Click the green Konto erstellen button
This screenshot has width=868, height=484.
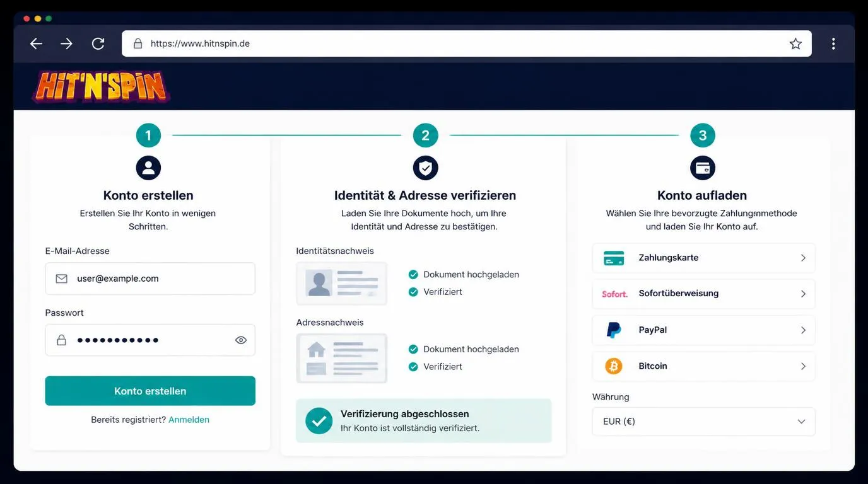pyautogui.click(x=150, y=391)
